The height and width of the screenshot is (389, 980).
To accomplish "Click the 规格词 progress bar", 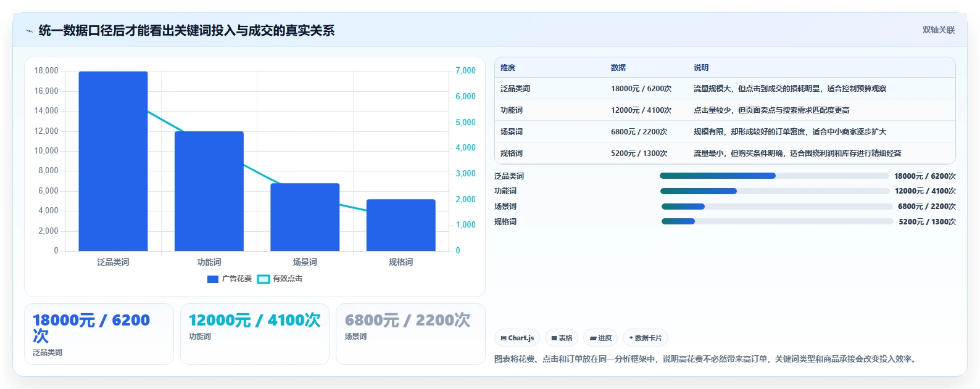I will pos(778,221).
